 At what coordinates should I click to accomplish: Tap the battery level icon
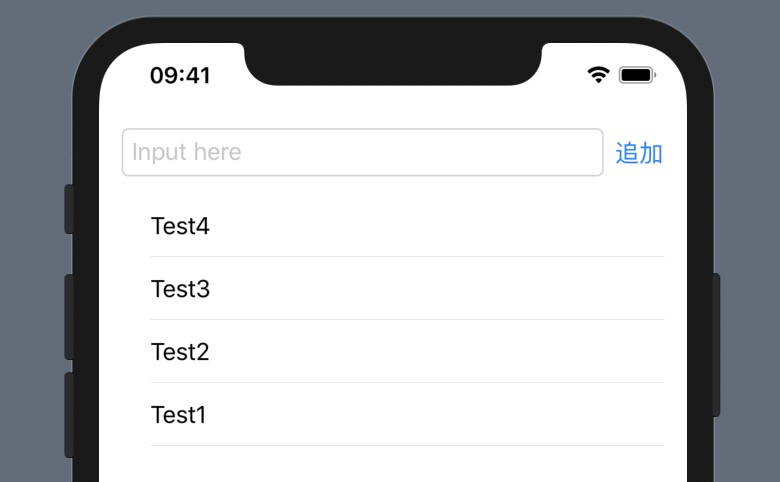pos(637,75)
